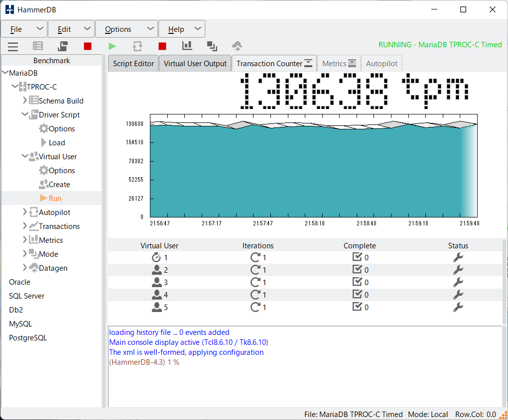This screenshot has width=508, height=420.
Task: Click the Load Driver Script toolbar icon
Action: (x=63, y=46)
